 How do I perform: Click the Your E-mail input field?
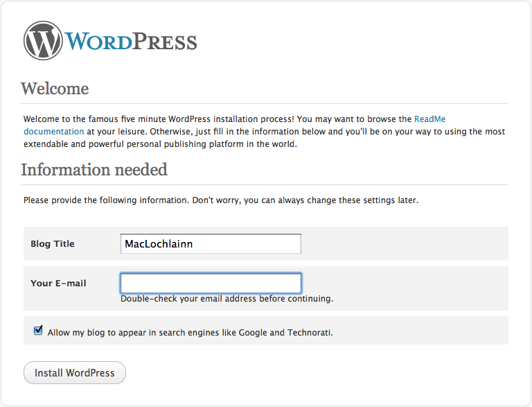211,283
